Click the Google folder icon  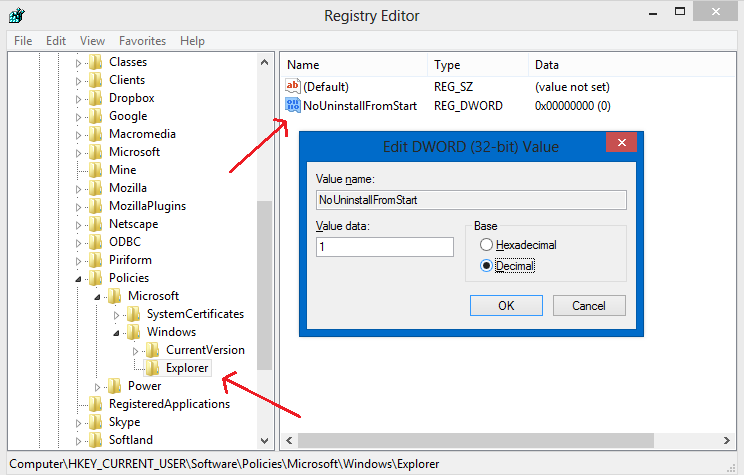pyautogui.click(x=96, y=116)
